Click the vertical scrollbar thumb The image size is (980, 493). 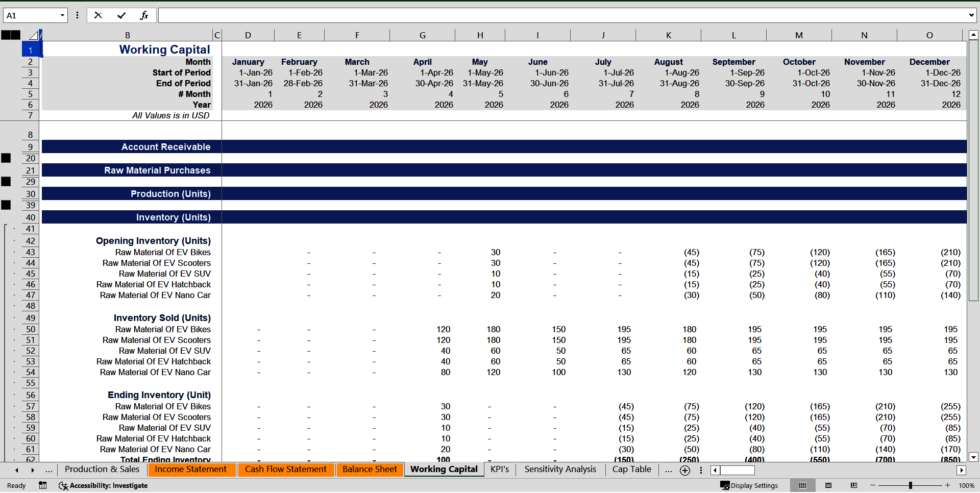point(973,171)
